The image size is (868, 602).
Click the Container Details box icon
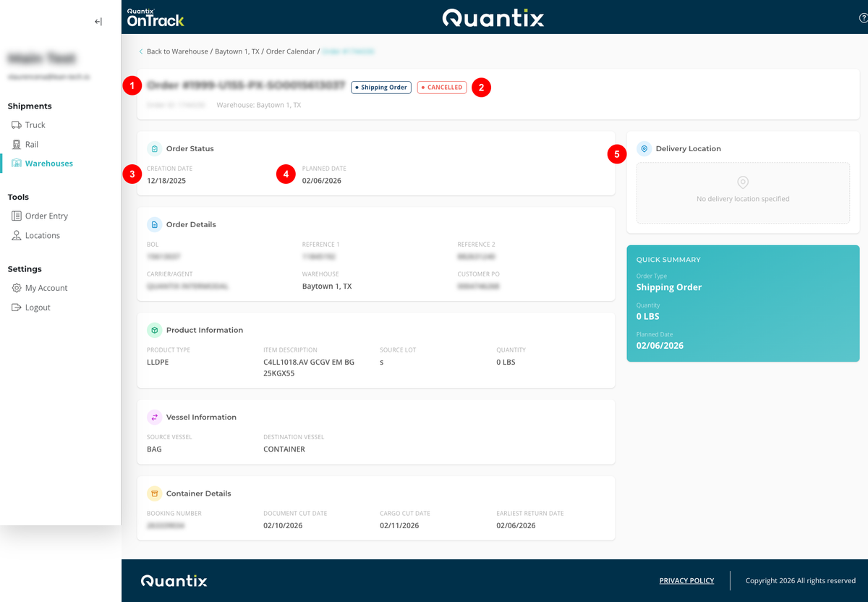(154, 493)
